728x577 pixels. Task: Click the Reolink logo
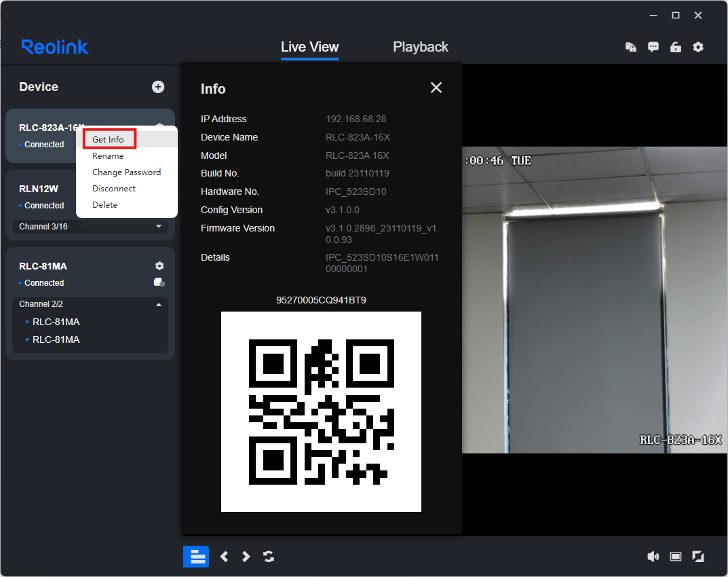coord(55,47)
